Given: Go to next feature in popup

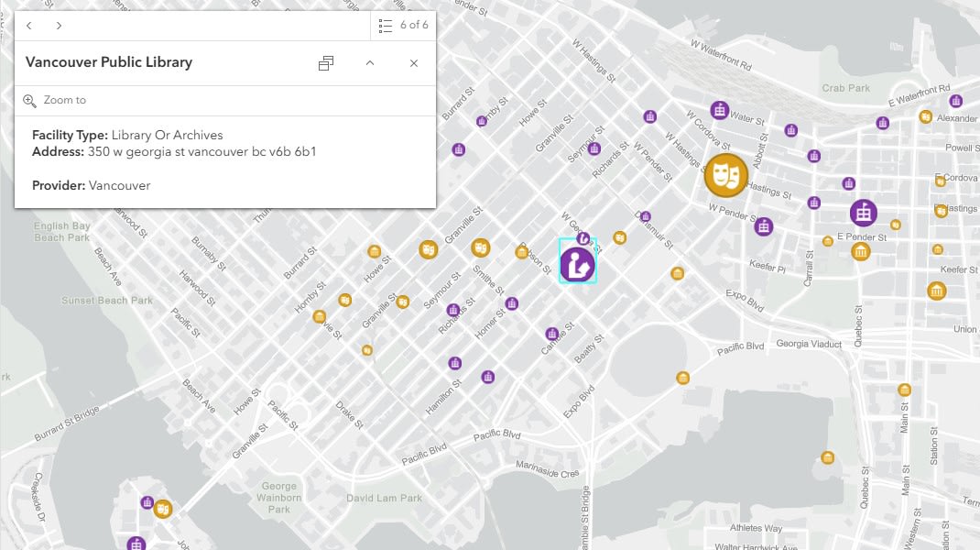Looking at the screenshot, I should pyautogui.click(x=59, y=26).
